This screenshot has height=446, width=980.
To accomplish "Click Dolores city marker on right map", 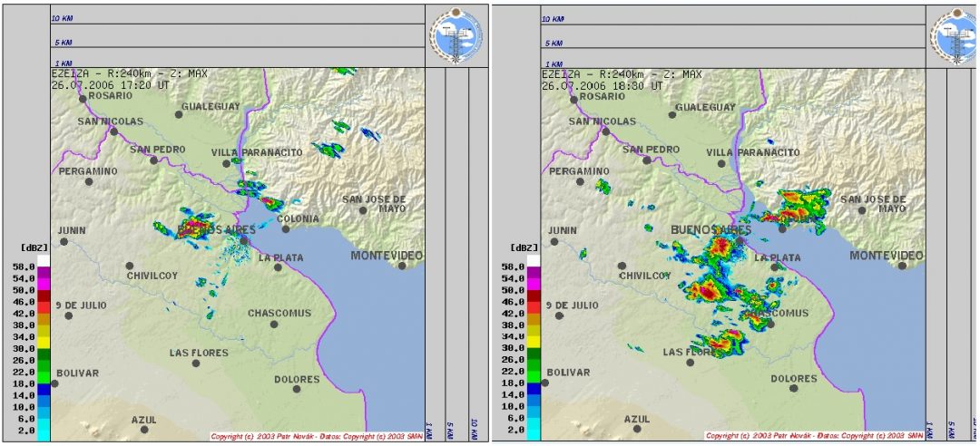I will 793,388.
